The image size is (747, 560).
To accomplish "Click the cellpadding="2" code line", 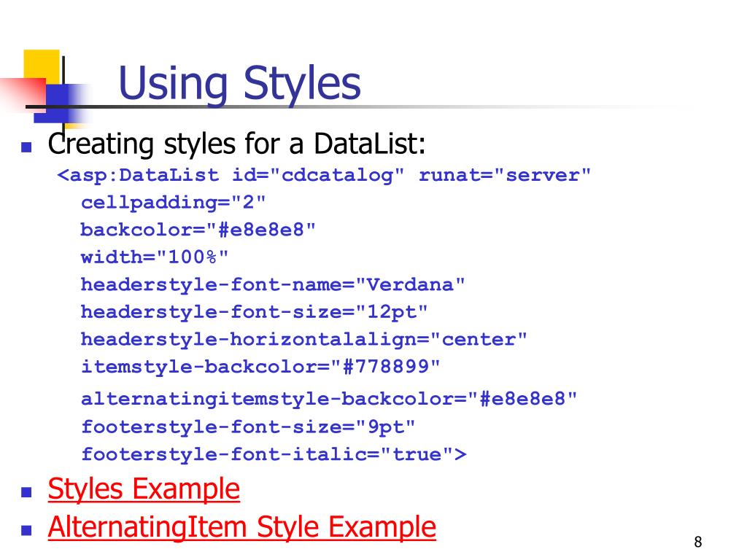I will (x=173, y=203).
